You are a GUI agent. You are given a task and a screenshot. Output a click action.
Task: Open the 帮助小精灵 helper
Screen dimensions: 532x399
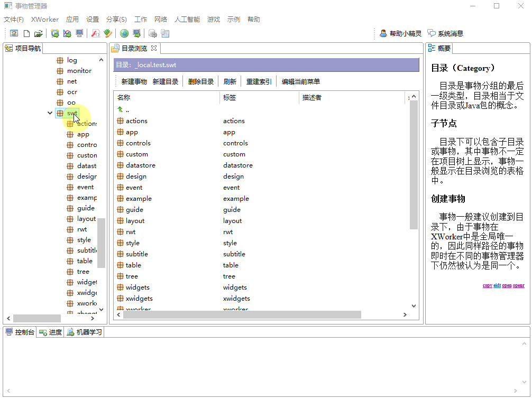(400, 33)
